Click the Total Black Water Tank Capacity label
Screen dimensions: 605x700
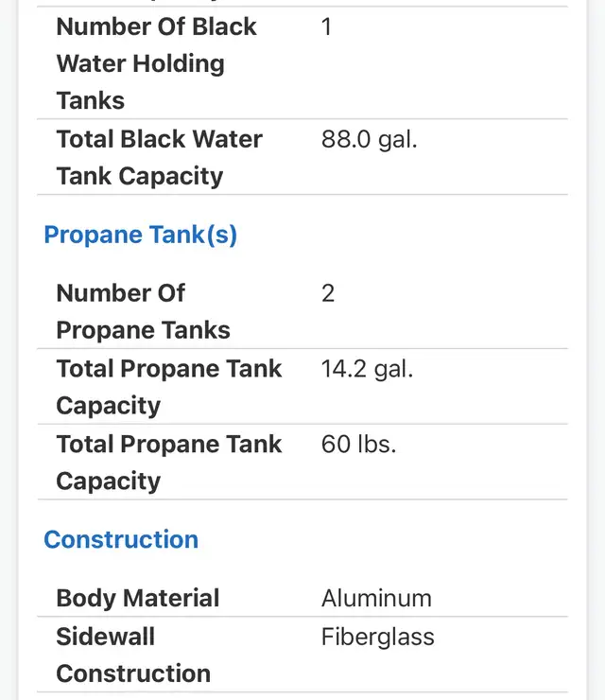[x=159, y=157]
